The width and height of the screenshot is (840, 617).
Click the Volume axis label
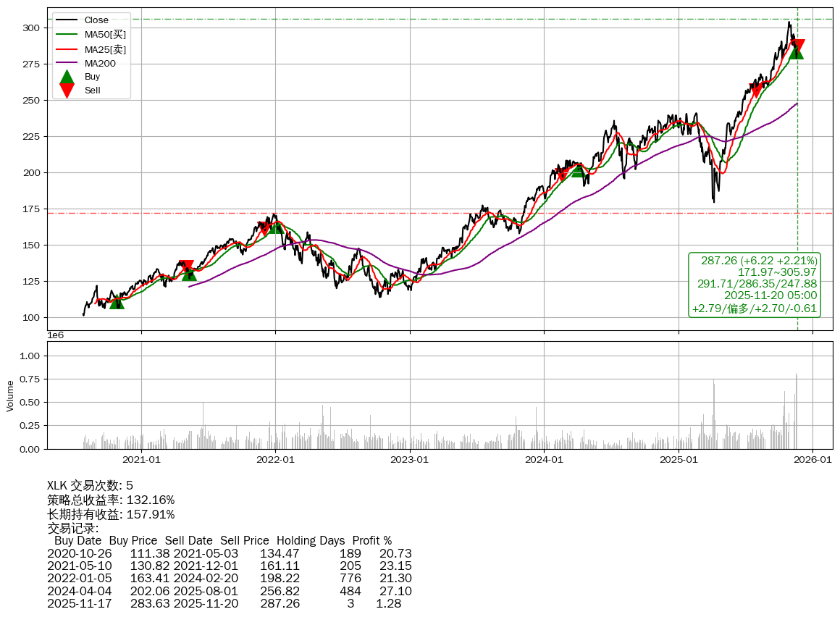pyautogui.click(x=10, y=396)
